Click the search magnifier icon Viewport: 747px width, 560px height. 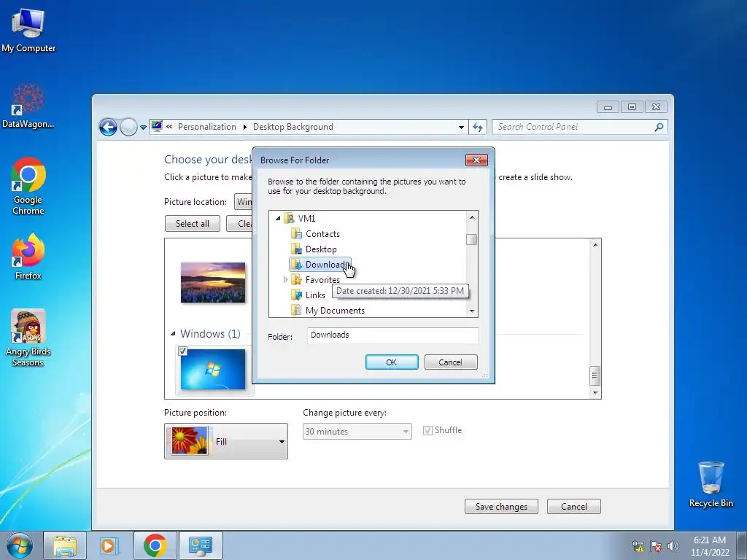[x=659, y=127]
